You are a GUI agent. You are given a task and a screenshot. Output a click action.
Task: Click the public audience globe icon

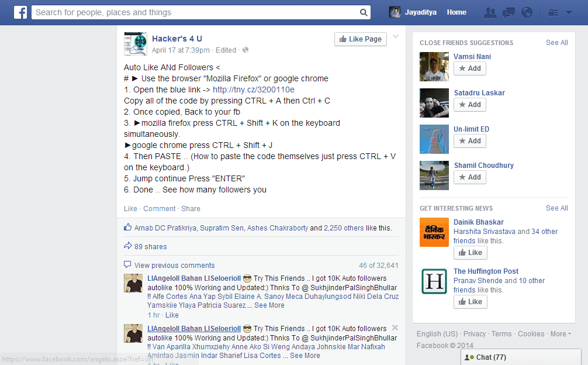[245, 50]
